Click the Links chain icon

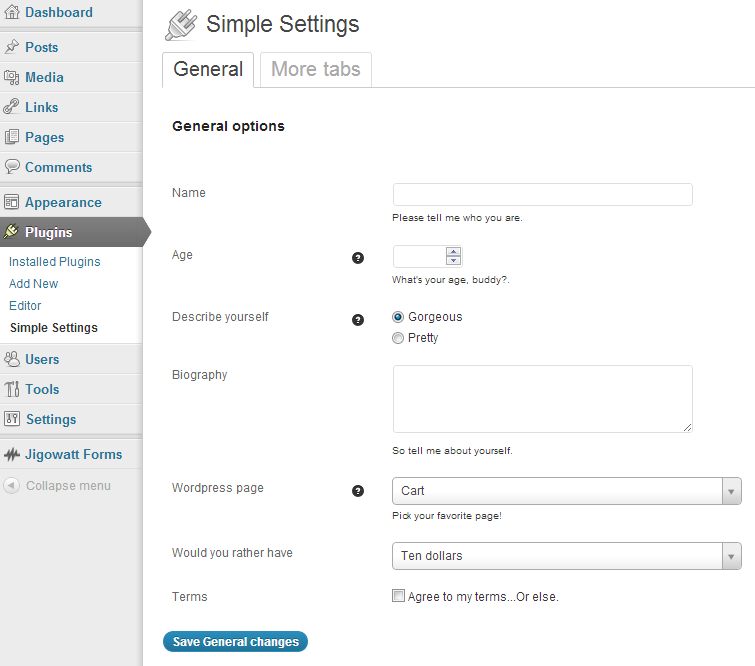pyautogui.click(x=12, y=107)
